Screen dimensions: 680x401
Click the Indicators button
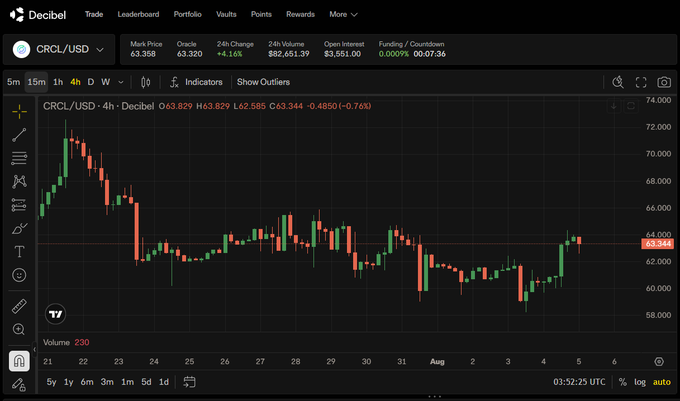(x=203, y=82)
